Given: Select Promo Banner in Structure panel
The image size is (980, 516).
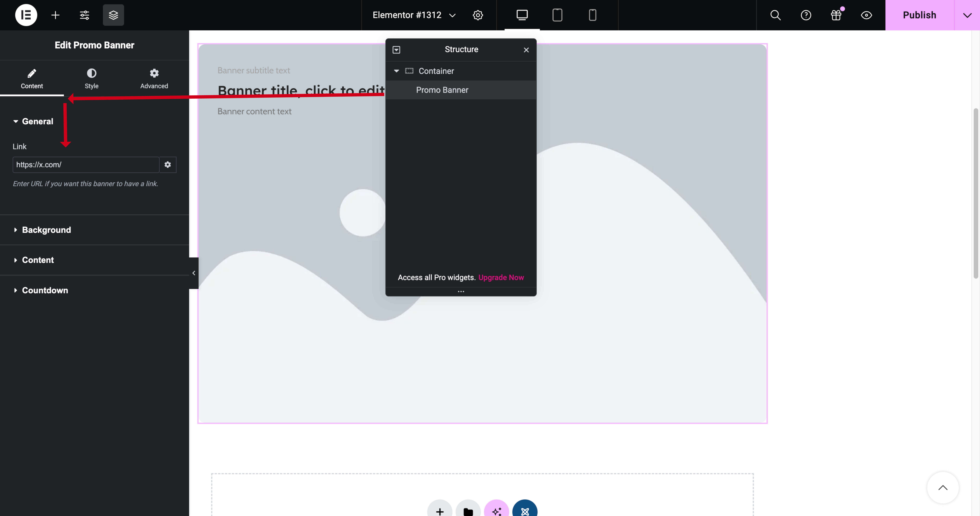Looking at the screenshot, I should (x=461, y=90).
